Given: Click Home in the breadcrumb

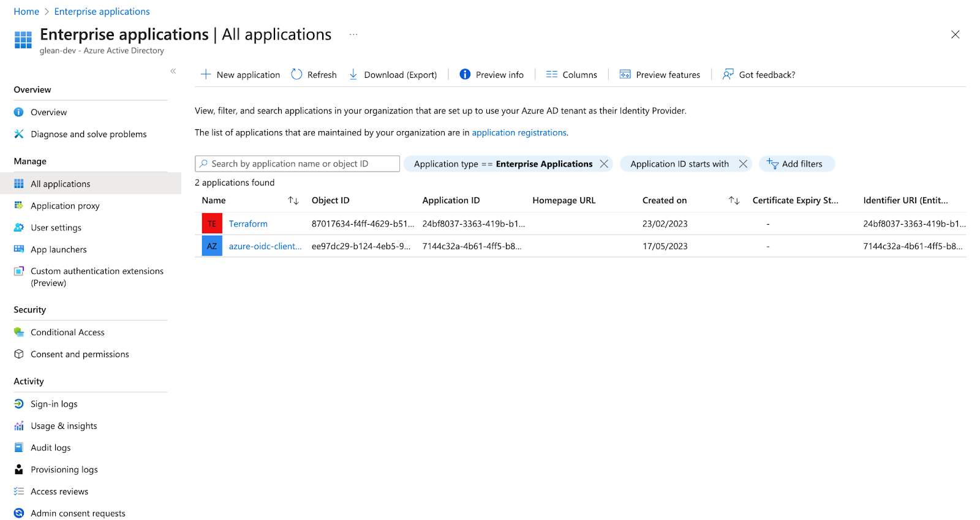Looking at the screenshot, I should point(26,12).
